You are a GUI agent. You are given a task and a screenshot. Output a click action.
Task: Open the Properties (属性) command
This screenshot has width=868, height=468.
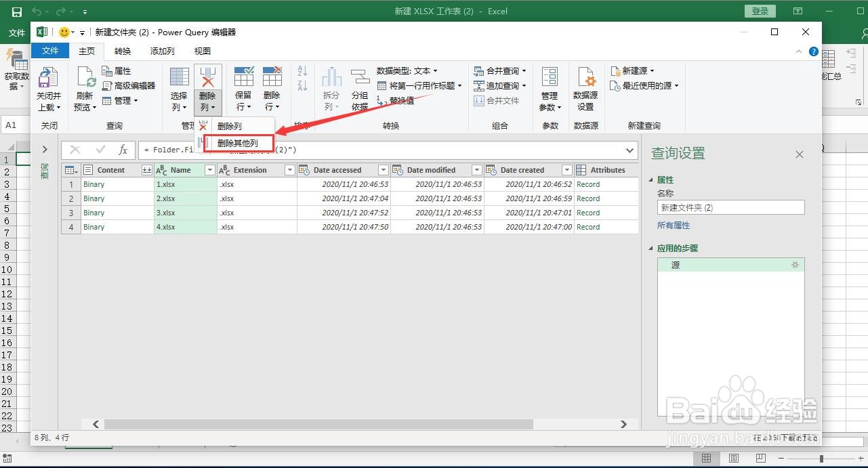[x=117, y=70]
